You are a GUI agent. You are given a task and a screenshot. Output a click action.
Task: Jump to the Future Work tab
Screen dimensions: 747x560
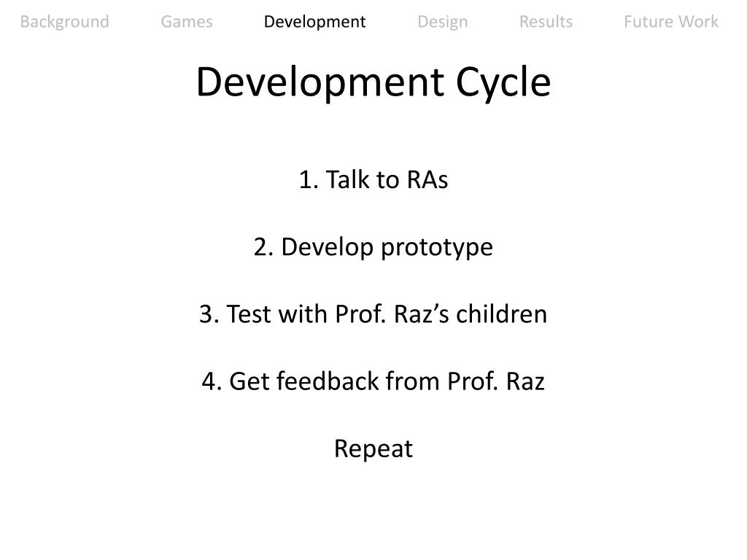tap(671, 21)
